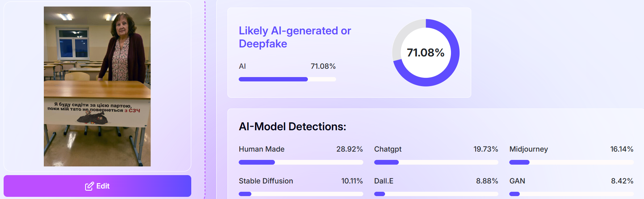Click the AI 71.08% progress bar

(x=287, y=79)
